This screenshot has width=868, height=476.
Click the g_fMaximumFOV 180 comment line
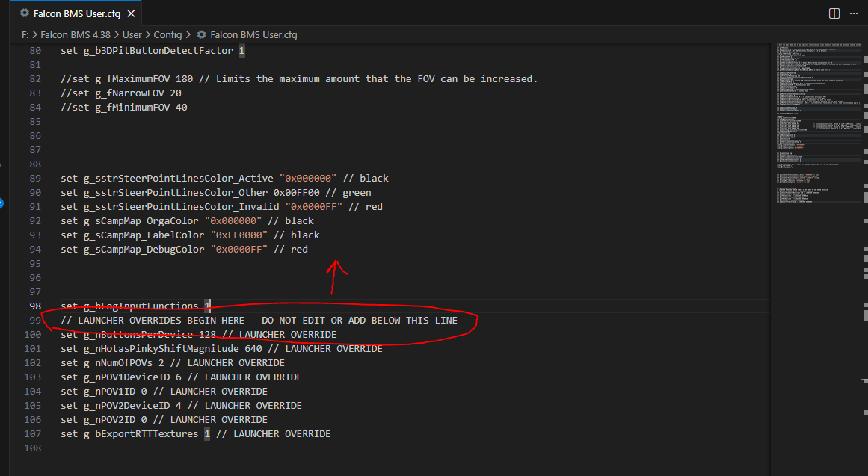click(x=299, y=78)
